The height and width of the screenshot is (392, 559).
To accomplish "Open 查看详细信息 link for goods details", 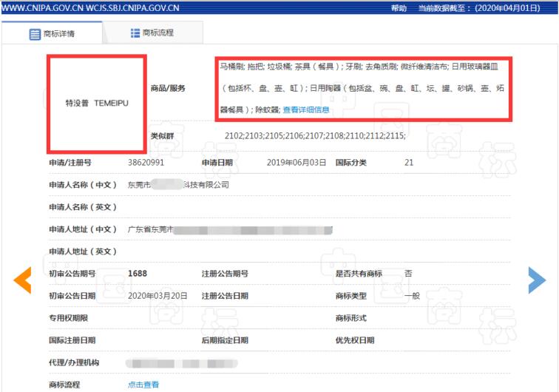I will pyautogui.click(x=306, y=110).
